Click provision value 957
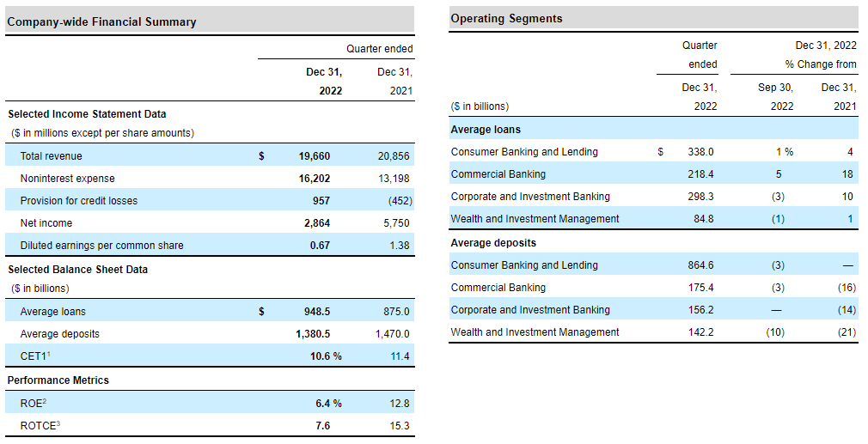868x444 pixels. point(321,201)
